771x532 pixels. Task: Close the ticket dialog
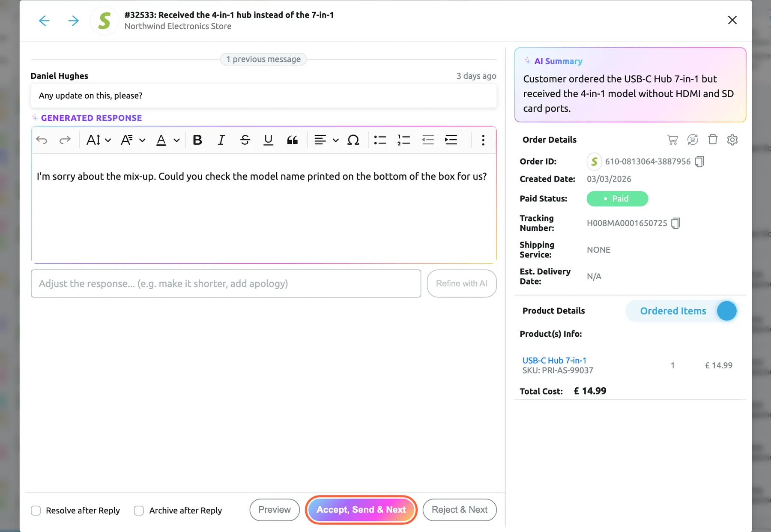(x=732, y=20)
